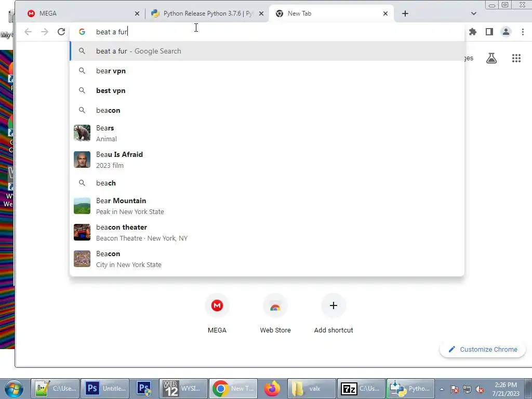Show hidden system tray icons
The height and width of the screenshot is (399, 532).
(x=442, y=389)
